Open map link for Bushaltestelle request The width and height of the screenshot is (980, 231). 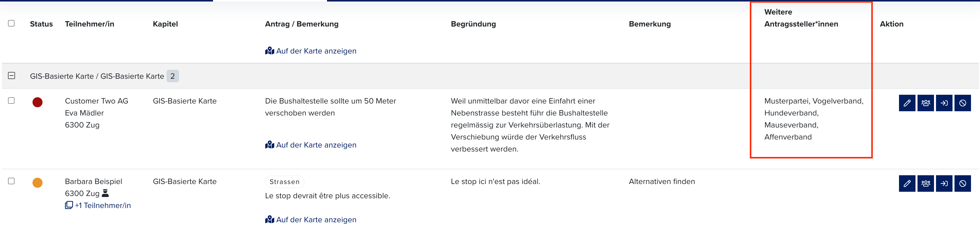pyautogui.click(x=311, y=145)
